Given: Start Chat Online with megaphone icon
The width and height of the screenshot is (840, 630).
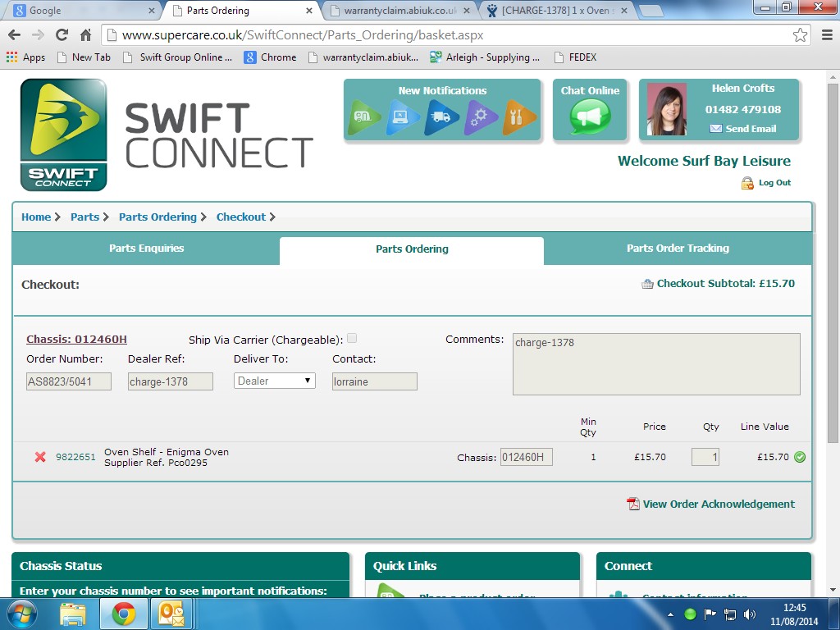Looking at the screenshot, I should click(590, 116).
